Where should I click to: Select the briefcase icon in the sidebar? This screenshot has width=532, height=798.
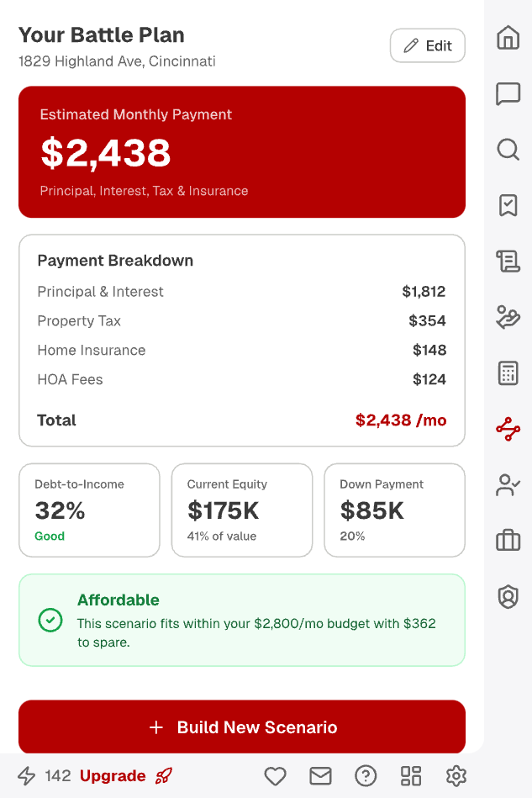tap(508, 541)
